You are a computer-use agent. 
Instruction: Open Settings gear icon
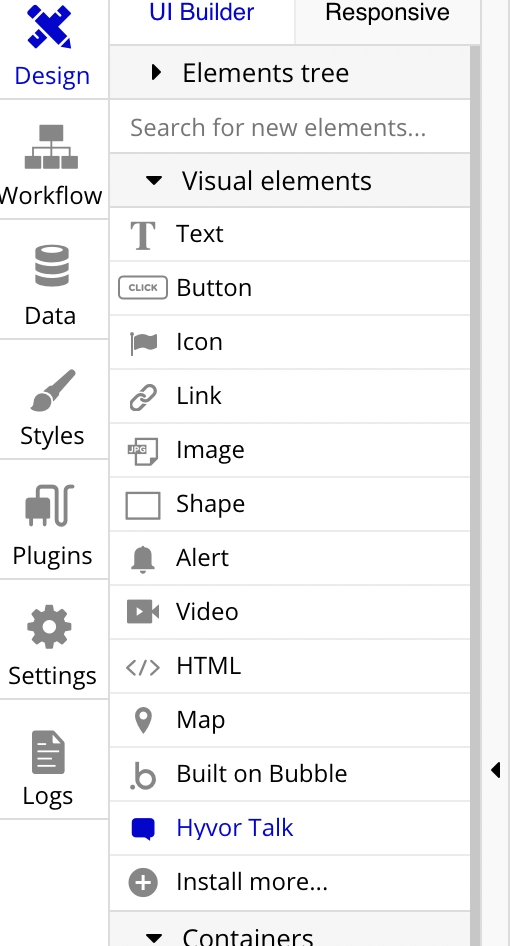click(49, 627)
